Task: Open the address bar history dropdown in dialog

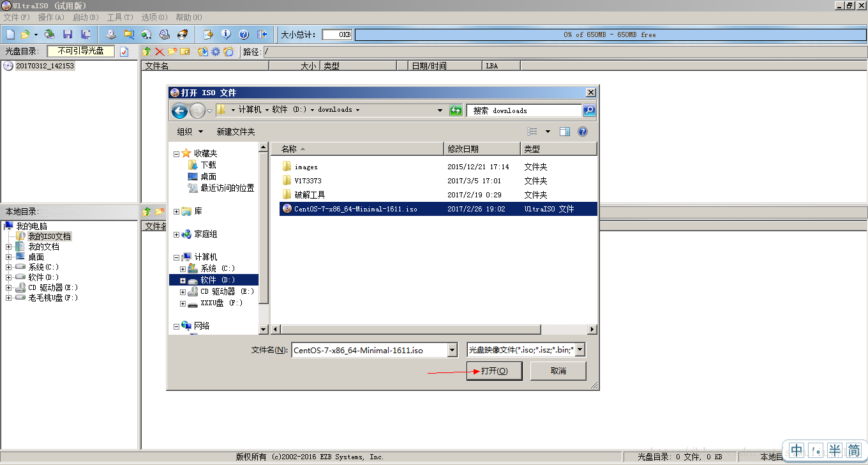Action: coord(440,110)
